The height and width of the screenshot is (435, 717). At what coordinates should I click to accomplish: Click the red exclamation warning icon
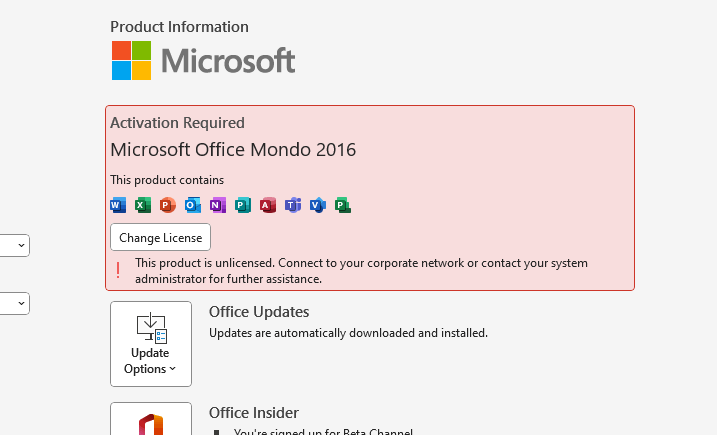pos(118,270)
